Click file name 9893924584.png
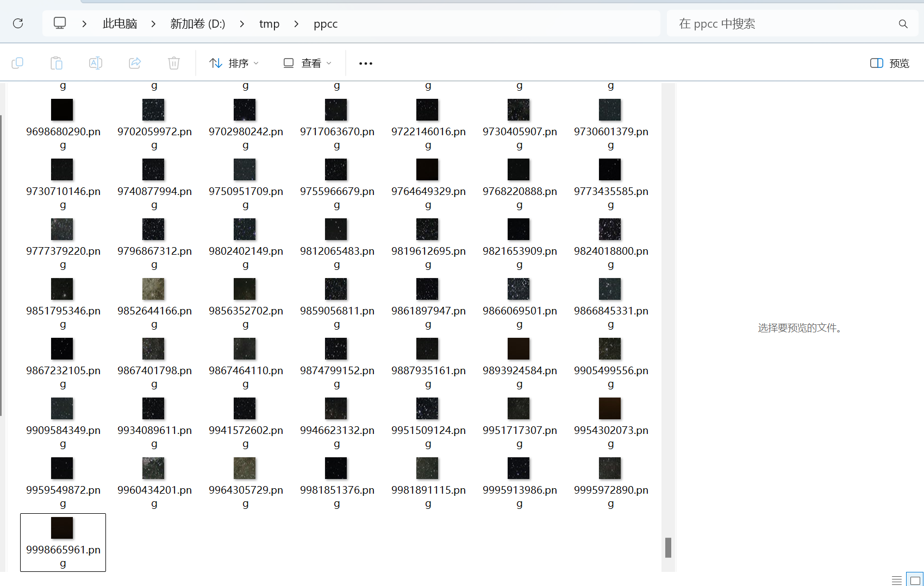The image size is (924, 586). [520, 377]
